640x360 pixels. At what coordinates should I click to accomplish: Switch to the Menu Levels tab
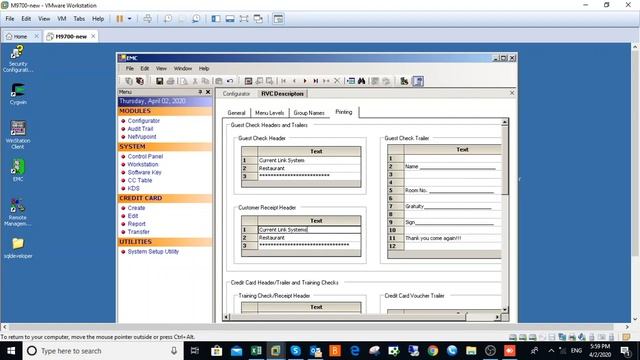pyautogui.click(x=269, y=113)
